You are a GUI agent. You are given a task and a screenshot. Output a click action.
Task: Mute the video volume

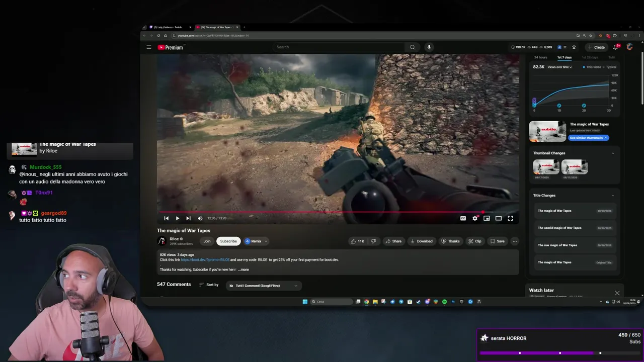tap(200, 218)
